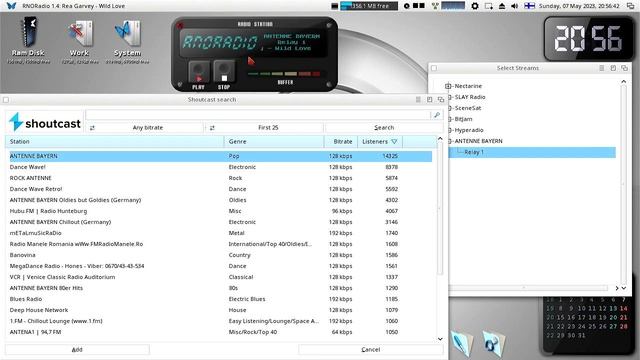Sort by the Bitrate column header
640x360 pixels.
pyautogui.click(x=341, y=141)
